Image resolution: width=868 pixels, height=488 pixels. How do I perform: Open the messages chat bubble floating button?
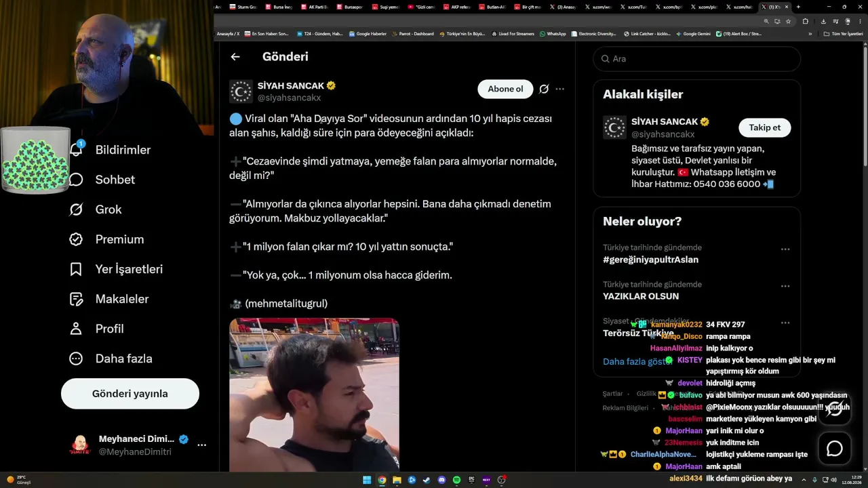(835, 449)
